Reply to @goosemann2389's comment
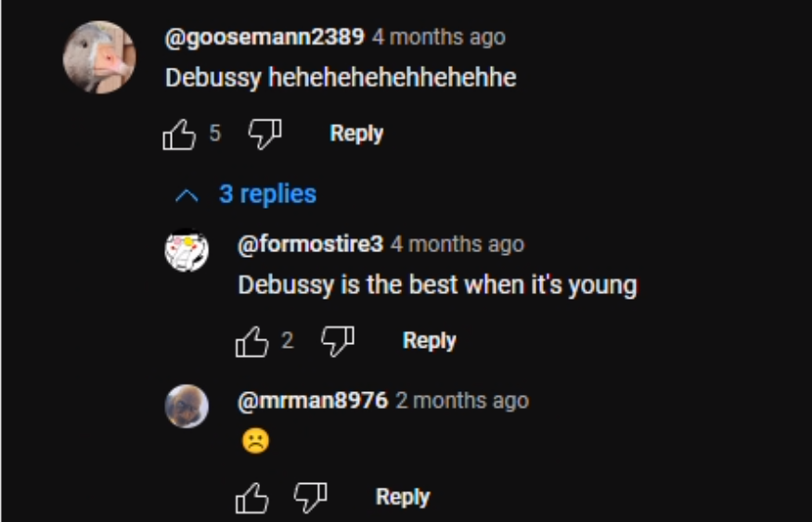The width and height of the screenshot is (812, 522). 356,134
